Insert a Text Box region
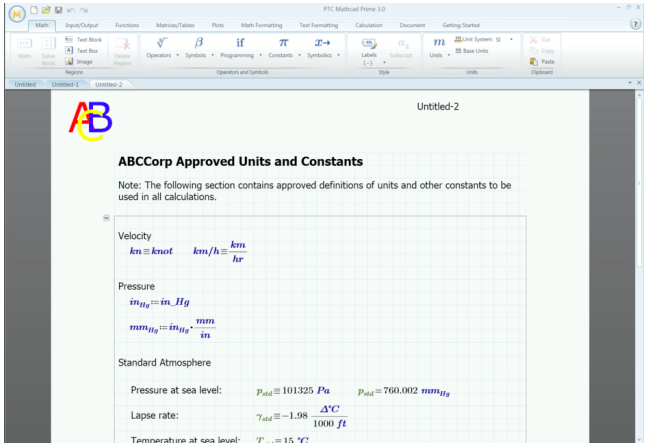 click(x=83, y=50)
